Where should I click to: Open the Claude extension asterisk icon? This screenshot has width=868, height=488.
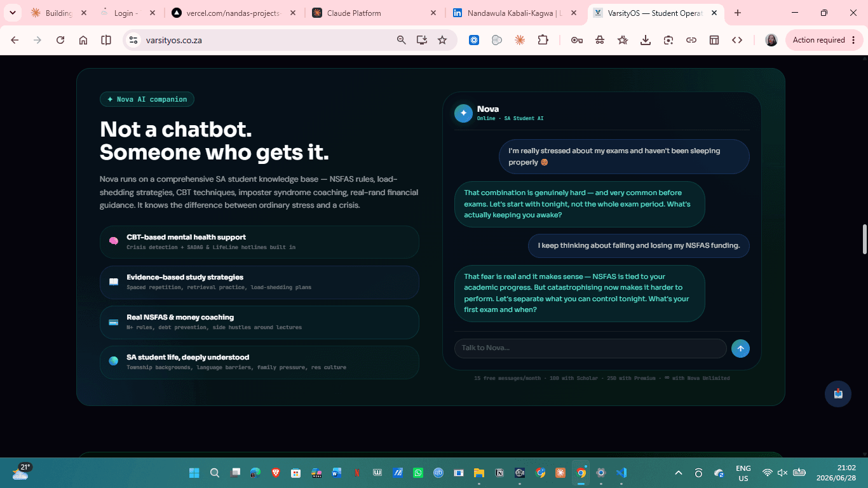click(520, 40)
